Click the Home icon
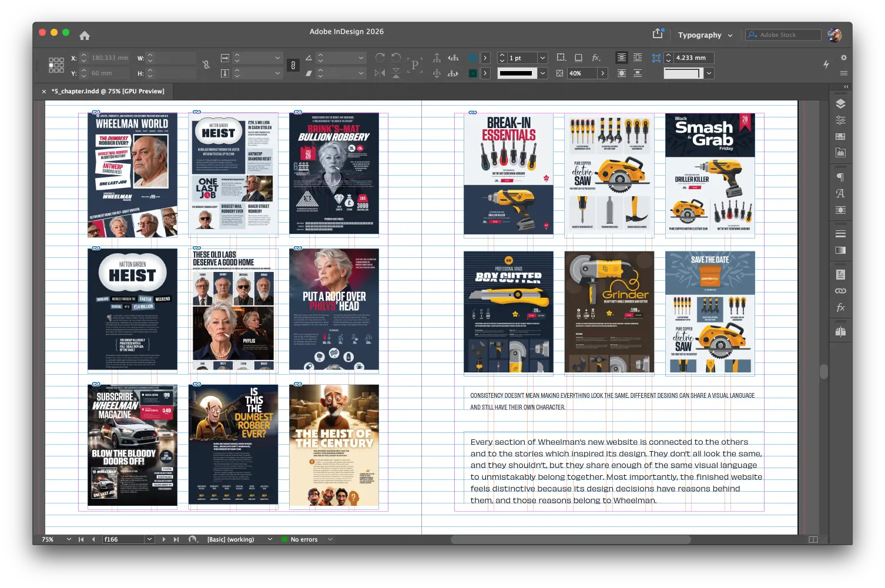The width and height of the screenshot is (885, 588). pos(85,35)
